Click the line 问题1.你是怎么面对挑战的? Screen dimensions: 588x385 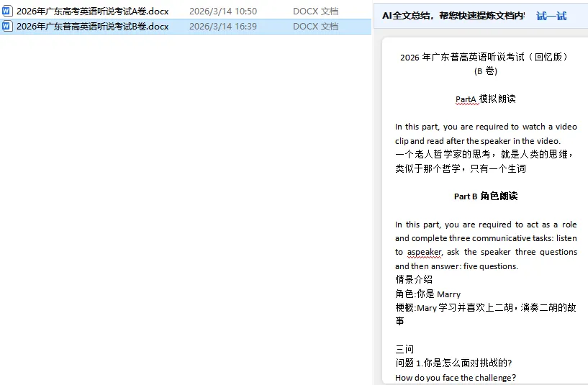point(453,363)
